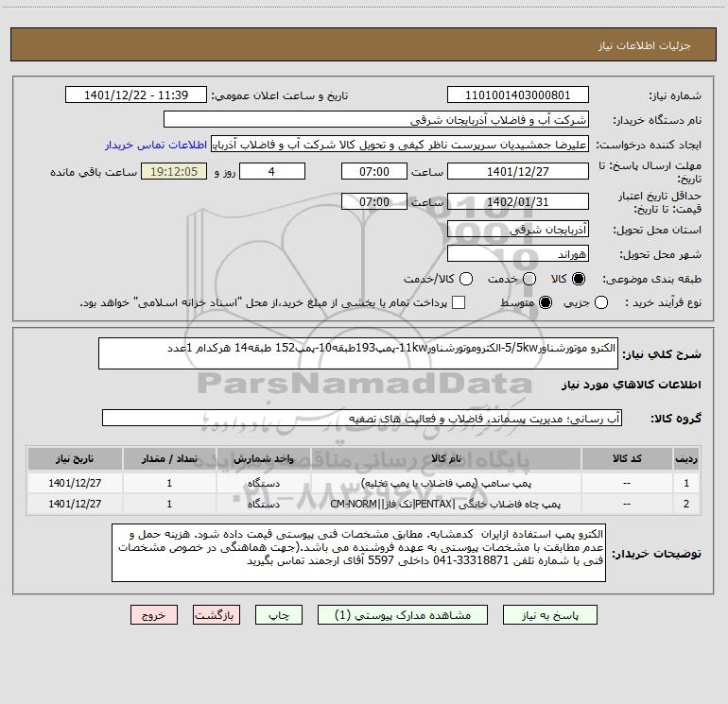Click the تعداد / مقدار column header
This screenshot has height=704, width=728.
click(x=169, y=458)
